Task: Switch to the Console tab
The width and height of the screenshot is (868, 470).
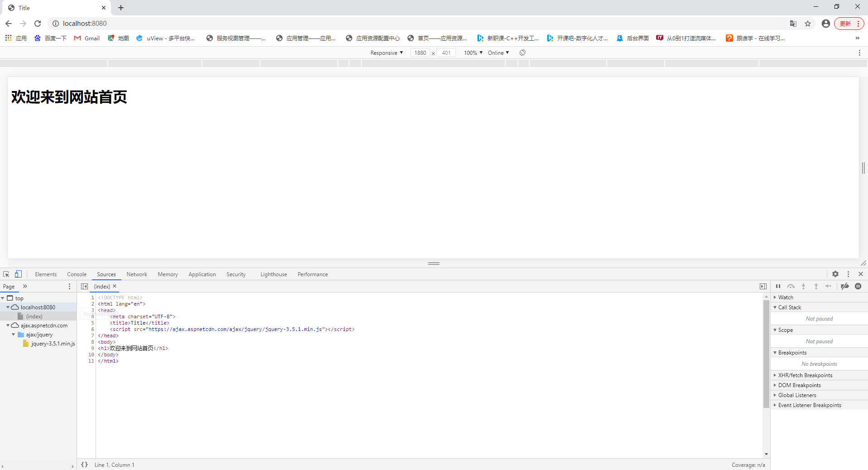Action: tap(77, 274)
